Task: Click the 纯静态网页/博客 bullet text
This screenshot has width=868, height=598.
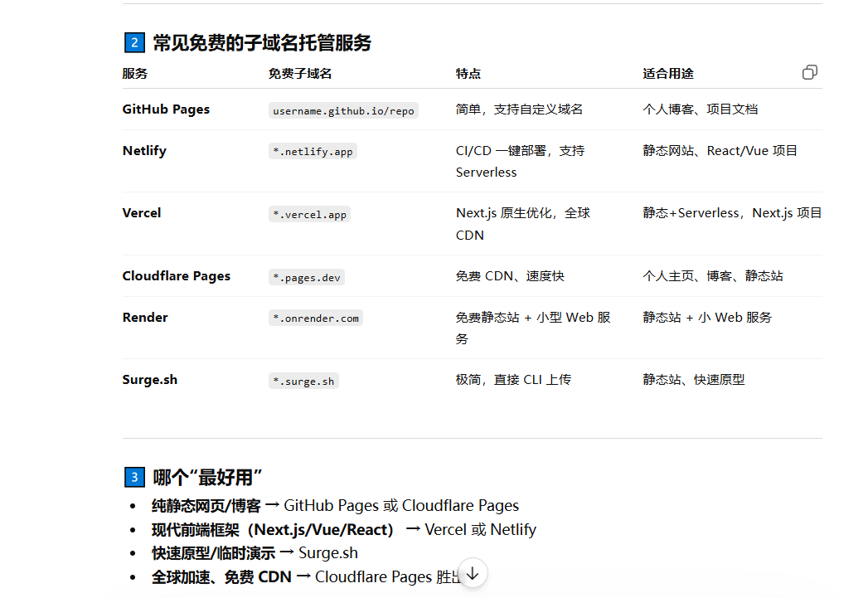Action: (x=206, y=506)
